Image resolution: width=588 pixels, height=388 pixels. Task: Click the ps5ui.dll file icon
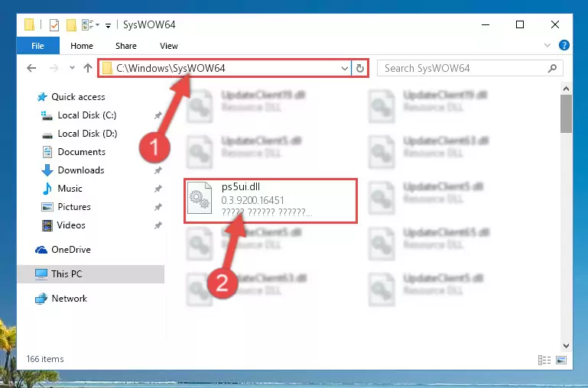coord(200,198)
